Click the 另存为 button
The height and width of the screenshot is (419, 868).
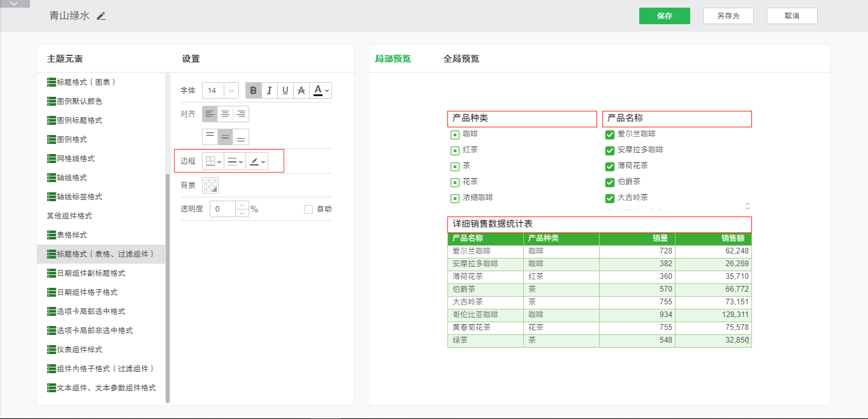click(728, 16)
